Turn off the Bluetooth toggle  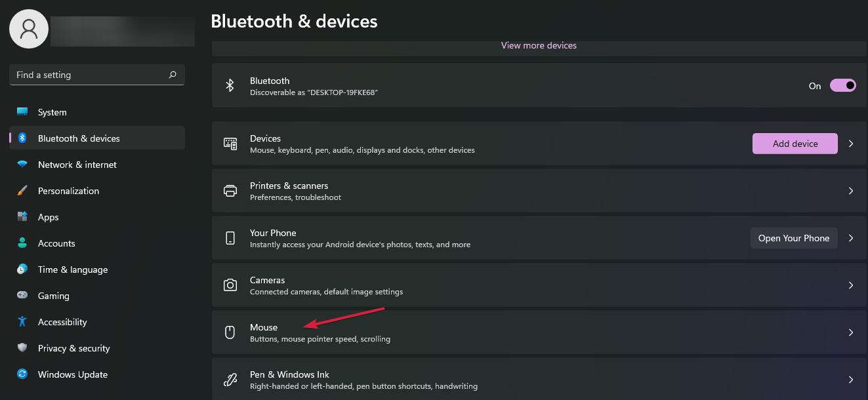point(842,86)
